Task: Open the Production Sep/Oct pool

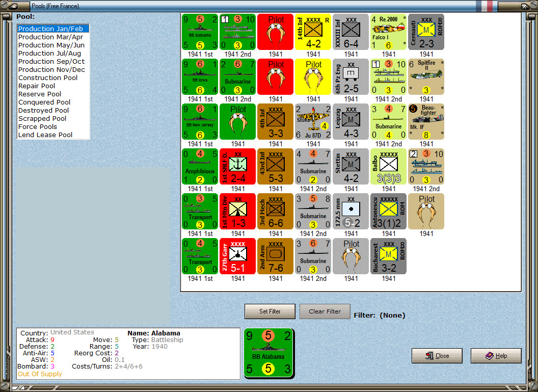Action: click(53, 62)
